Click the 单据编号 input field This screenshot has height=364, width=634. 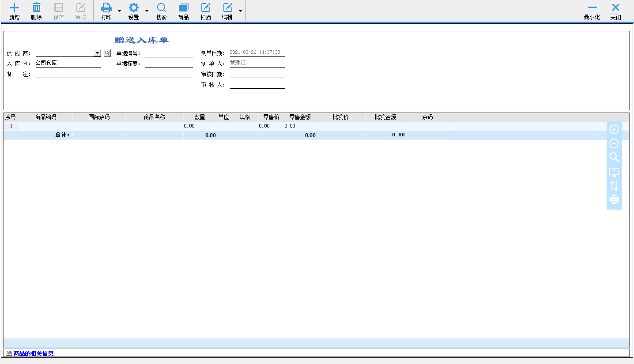169,53
